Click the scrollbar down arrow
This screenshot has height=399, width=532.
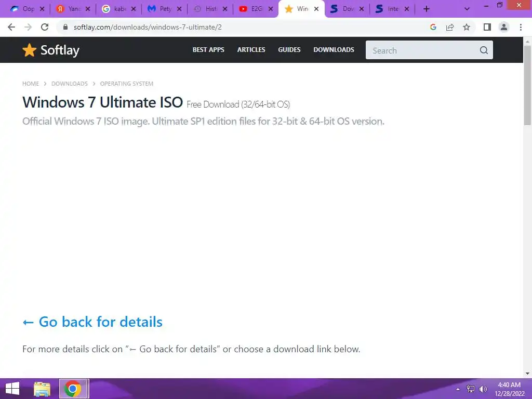(527, 374)
